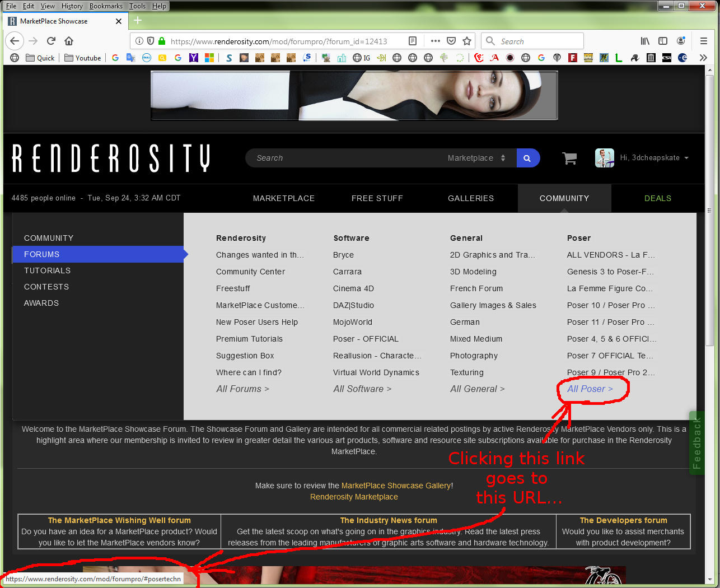Select TUTORIALS in the left community menu
The height and width of the screenshot is (588, 720).
pos(48,270)
